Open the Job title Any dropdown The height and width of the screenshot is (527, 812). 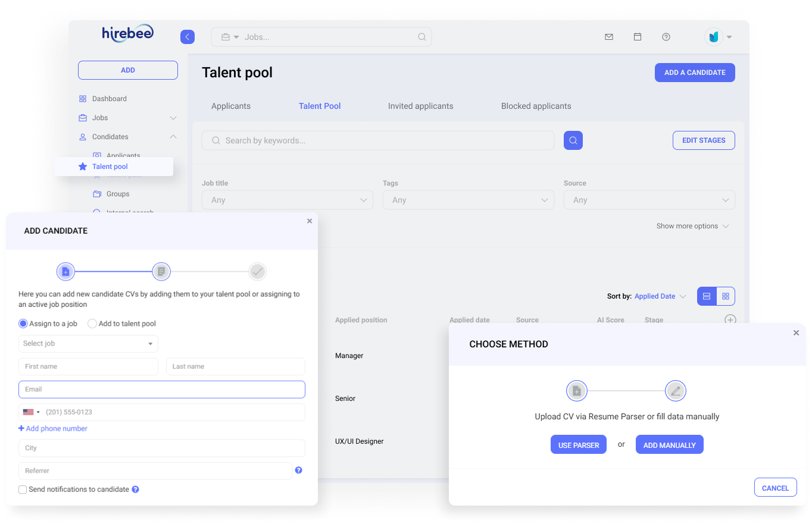287,200
